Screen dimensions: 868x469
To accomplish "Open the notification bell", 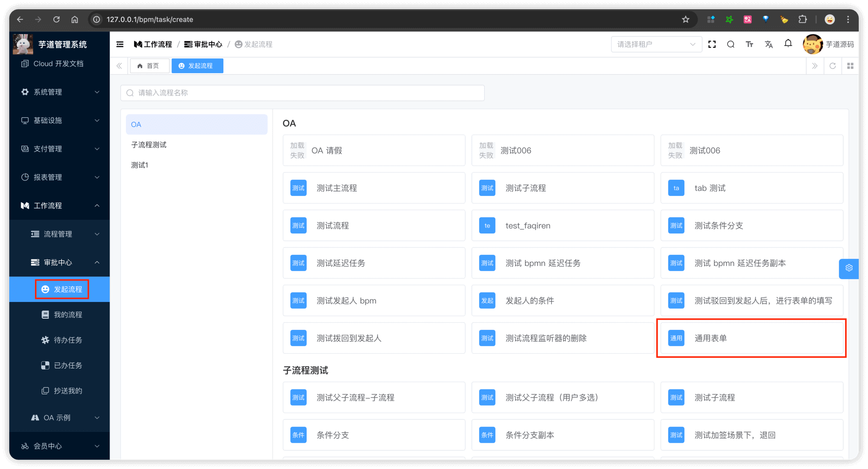I will click(788, 44).
